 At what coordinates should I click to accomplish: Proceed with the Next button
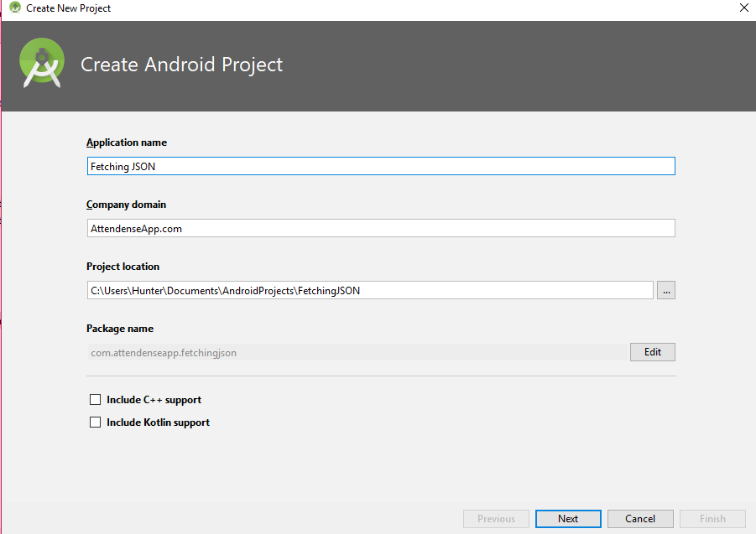click(568, 519)
